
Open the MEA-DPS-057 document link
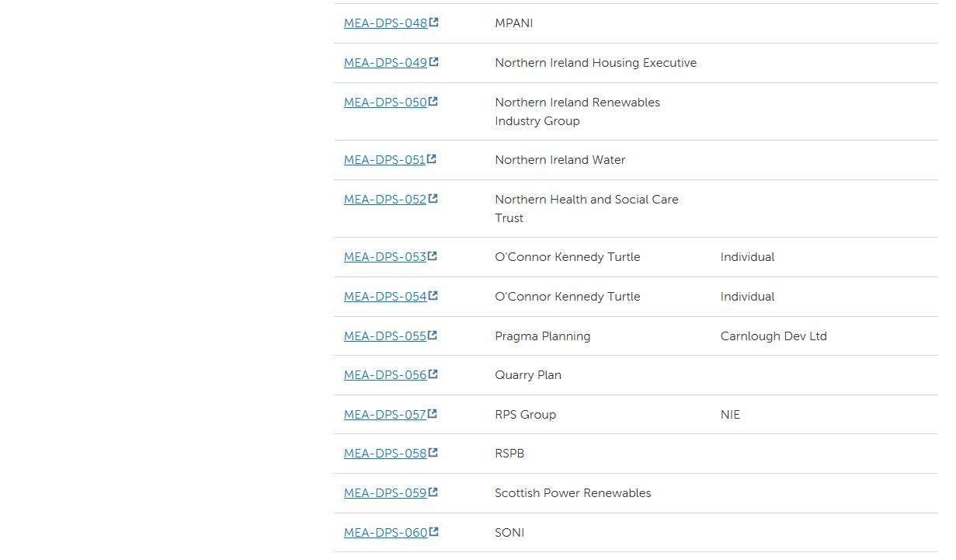pos(386,415)
